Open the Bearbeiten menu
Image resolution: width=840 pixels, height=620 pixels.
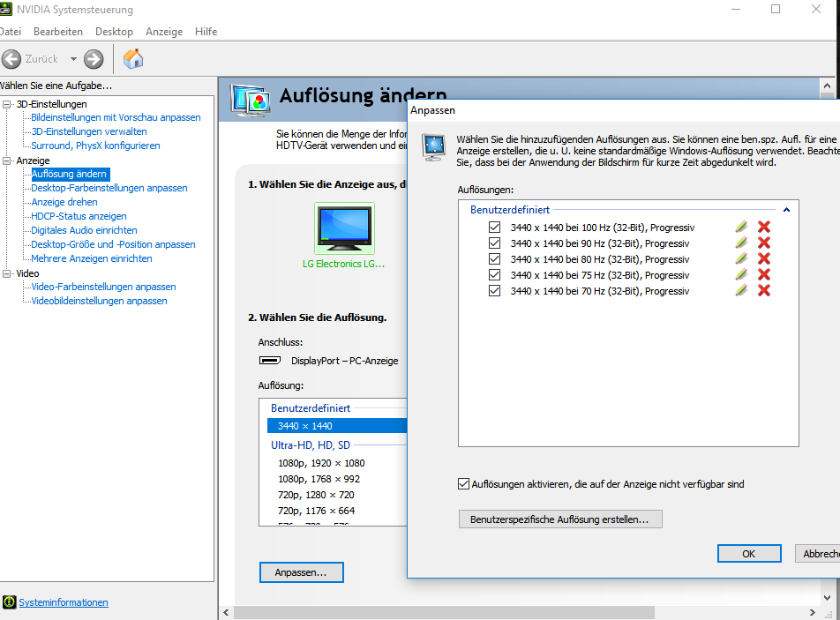58,32
